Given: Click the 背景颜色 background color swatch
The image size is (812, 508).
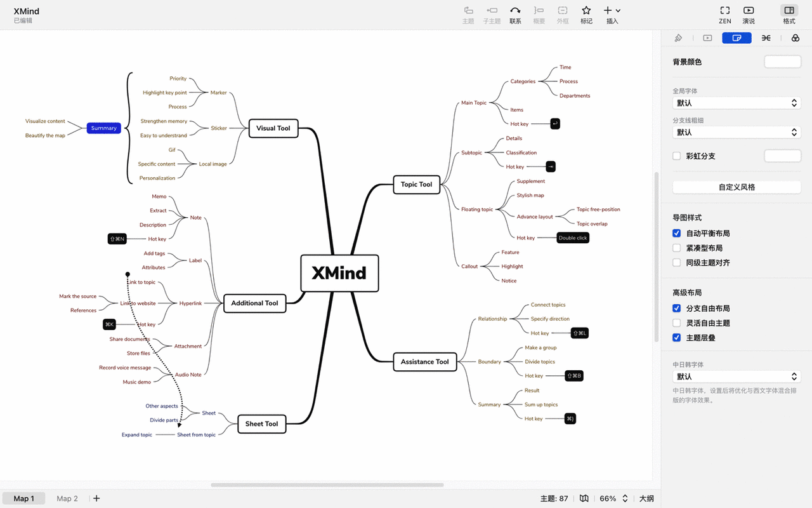Looking at the screenshot, I should (x=782, y=62).
